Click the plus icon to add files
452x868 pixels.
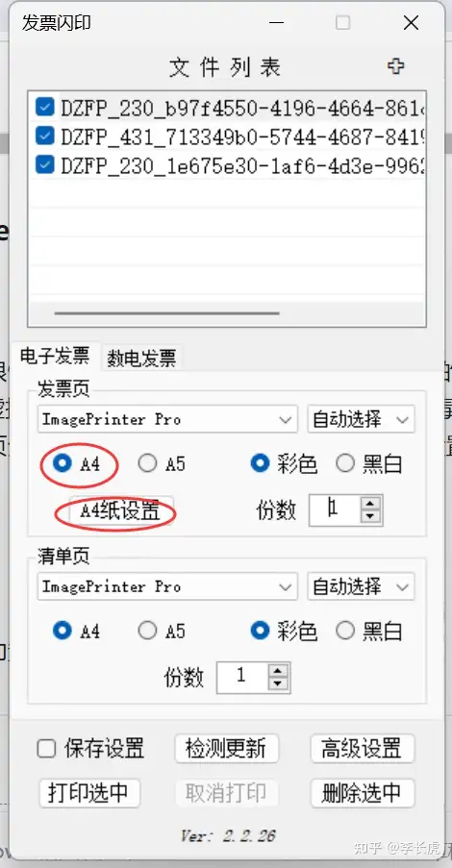point(395,66)
